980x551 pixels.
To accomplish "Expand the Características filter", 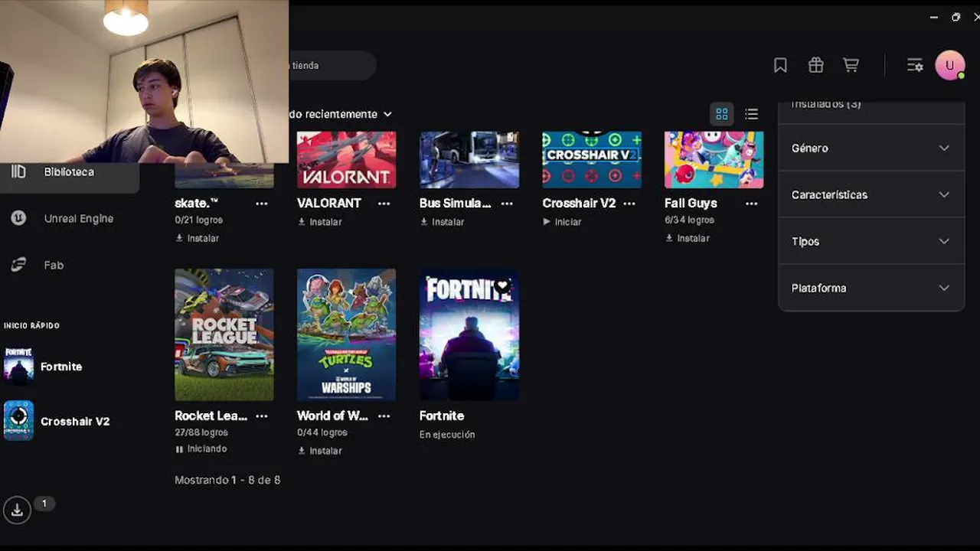I will (x=871, y=195).
